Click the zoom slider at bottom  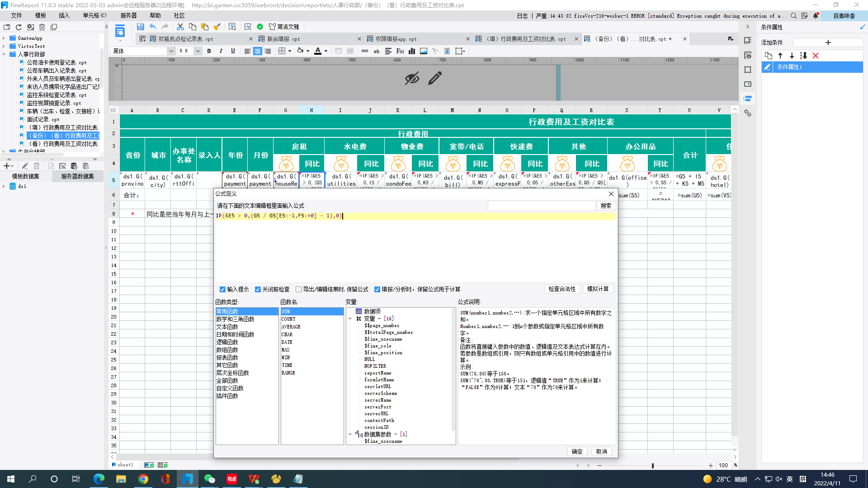652,465
